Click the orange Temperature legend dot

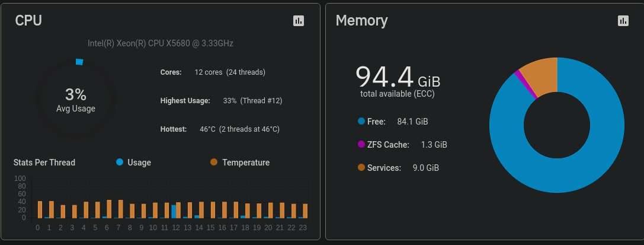click(x=213, y=163)
